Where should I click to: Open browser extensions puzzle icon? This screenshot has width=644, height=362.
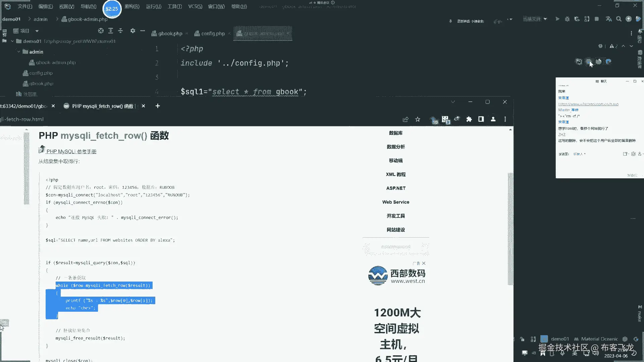469,119
